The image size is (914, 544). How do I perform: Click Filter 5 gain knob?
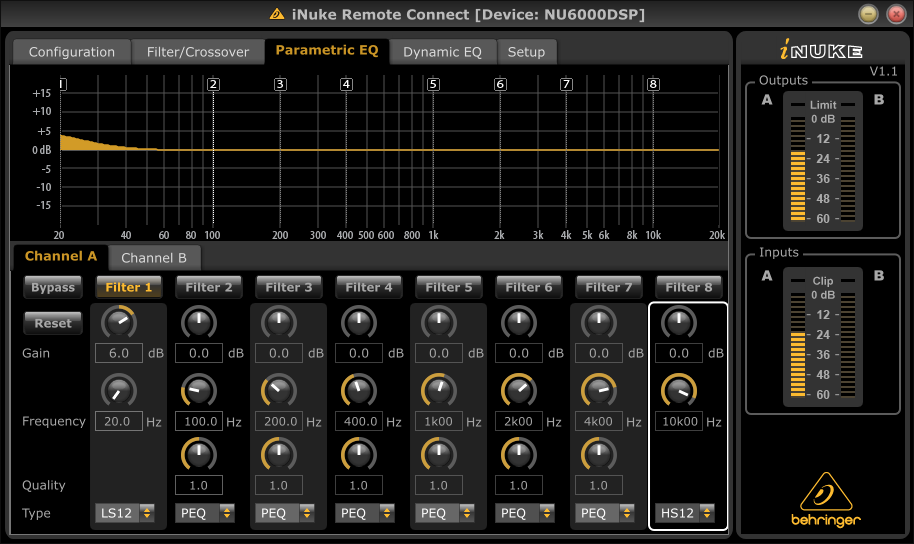tap(438, 322)
